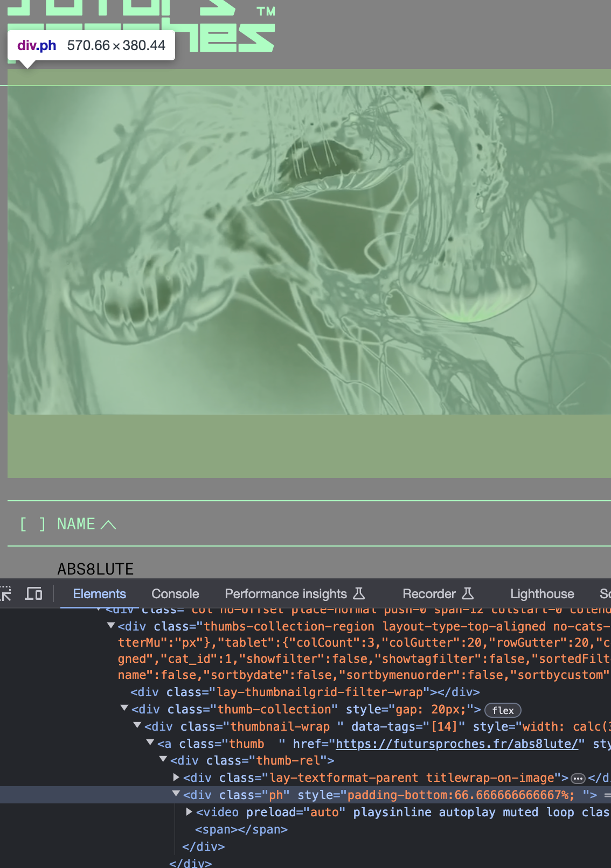
Task: Toggle the [ ] bracket checkbox beside NAME
Action: coord(32,524)
